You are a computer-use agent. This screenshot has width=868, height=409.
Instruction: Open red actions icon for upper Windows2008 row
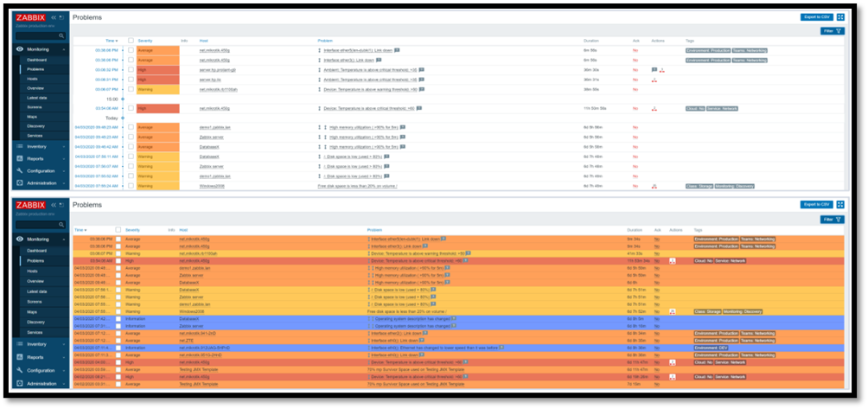654,186
